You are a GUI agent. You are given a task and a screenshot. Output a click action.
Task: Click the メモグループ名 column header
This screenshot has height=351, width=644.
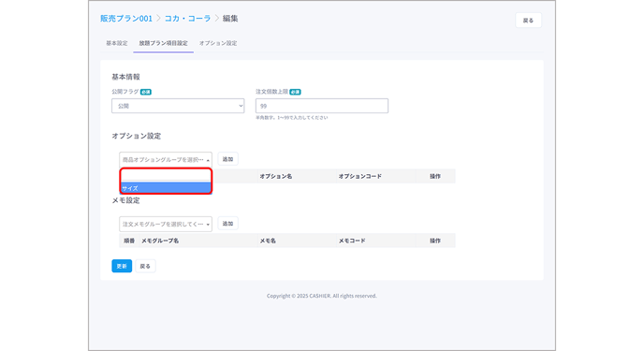pos(160,241)
